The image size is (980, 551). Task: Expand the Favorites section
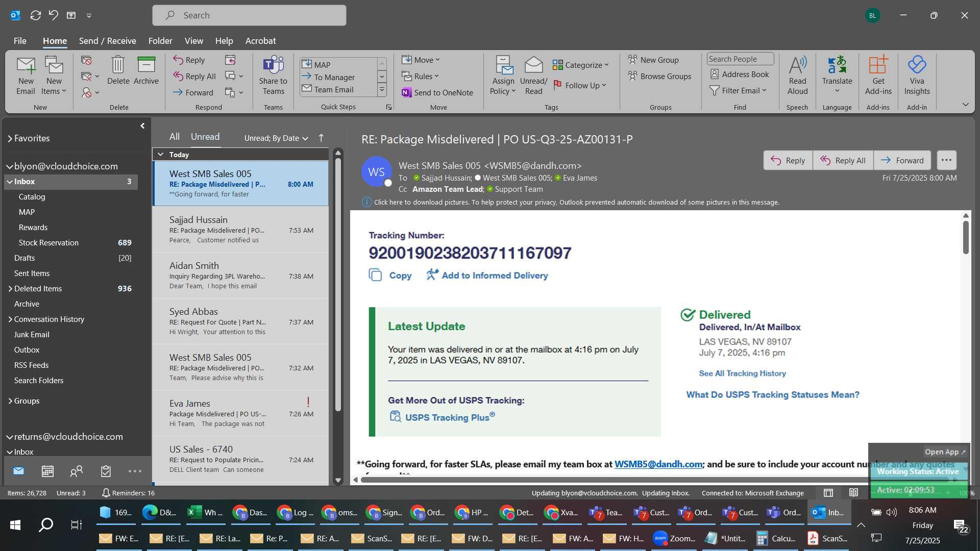click(10, 138)
